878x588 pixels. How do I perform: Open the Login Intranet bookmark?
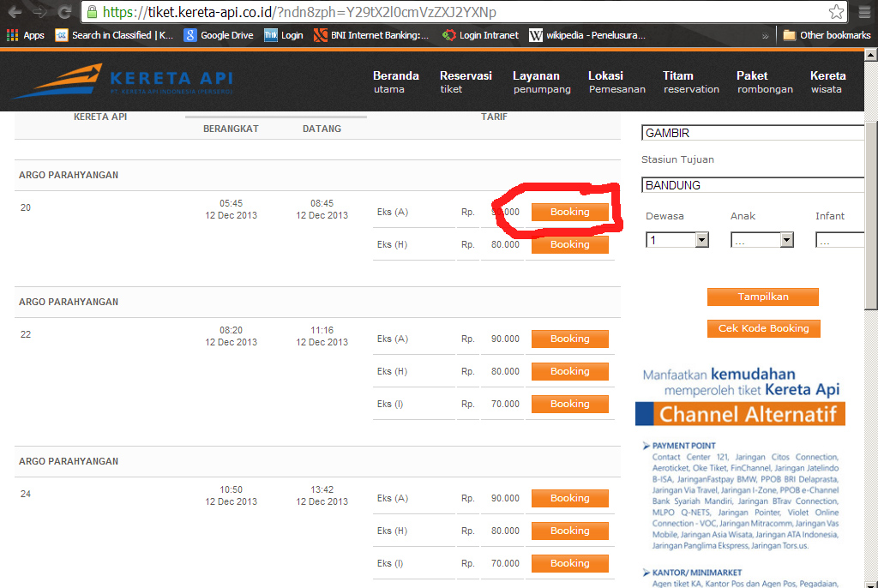480,35
